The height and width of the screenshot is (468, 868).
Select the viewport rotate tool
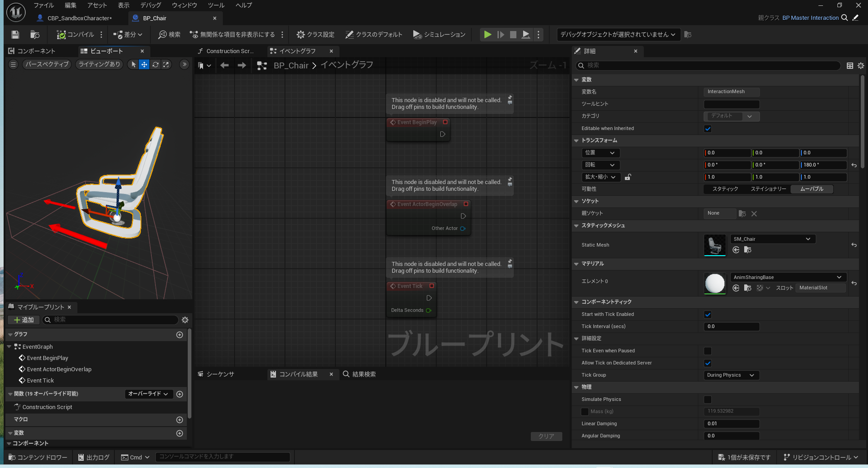click(x=155, y=65)
